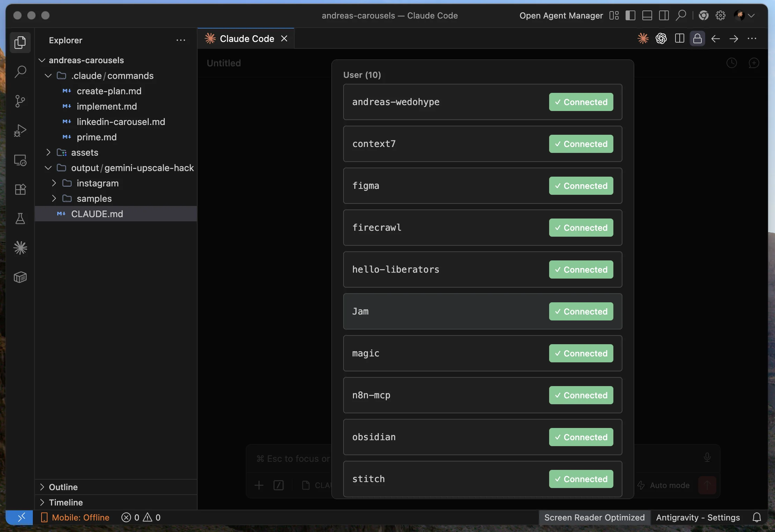This screenshot has height=532, width=775.
Task: Click the title bar search magnifier
Action: [x=681, y=15]
